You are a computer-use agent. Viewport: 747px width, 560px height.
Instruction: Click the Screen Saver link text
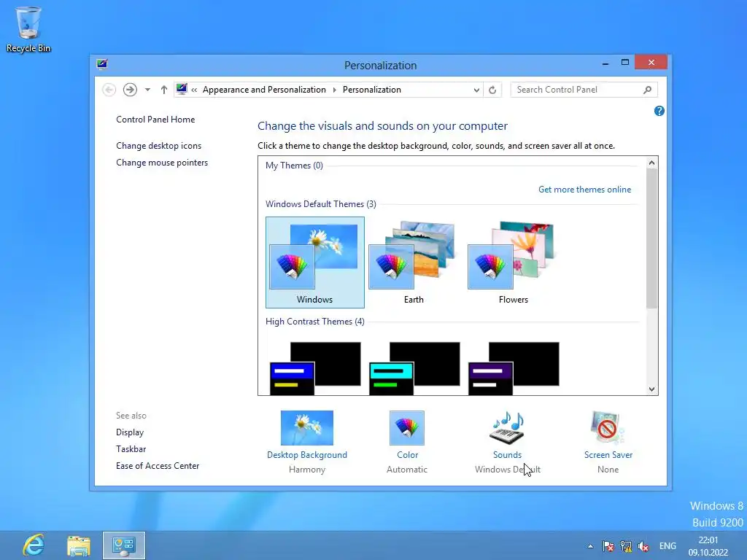[x=608, y=455]
